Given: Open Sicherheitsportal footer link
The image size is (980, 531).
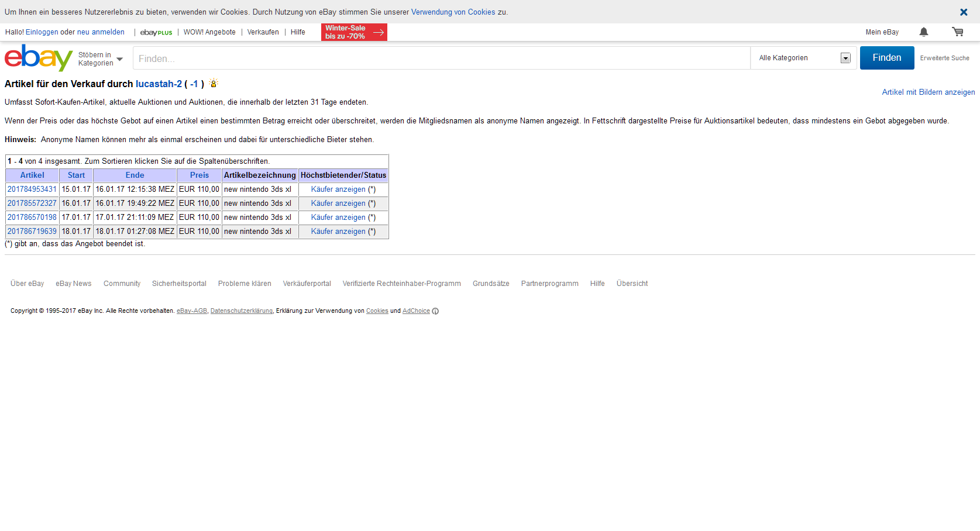Looking at the screenshot, I should coord(179,284).
